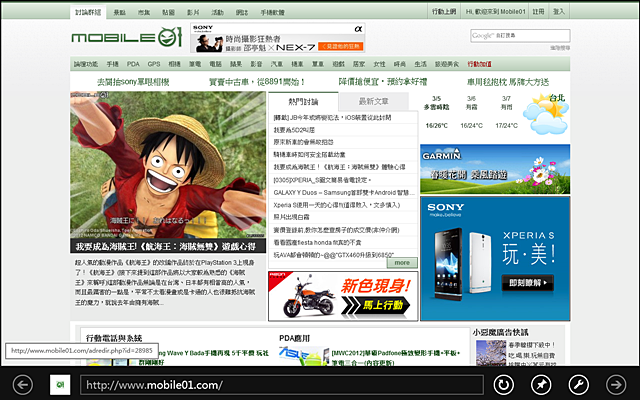Image resolution: width=640 pixels, height=400 pixels.
Task: Open the XPERIA_S discussion starting with [0305]
Action: point(322,180)
